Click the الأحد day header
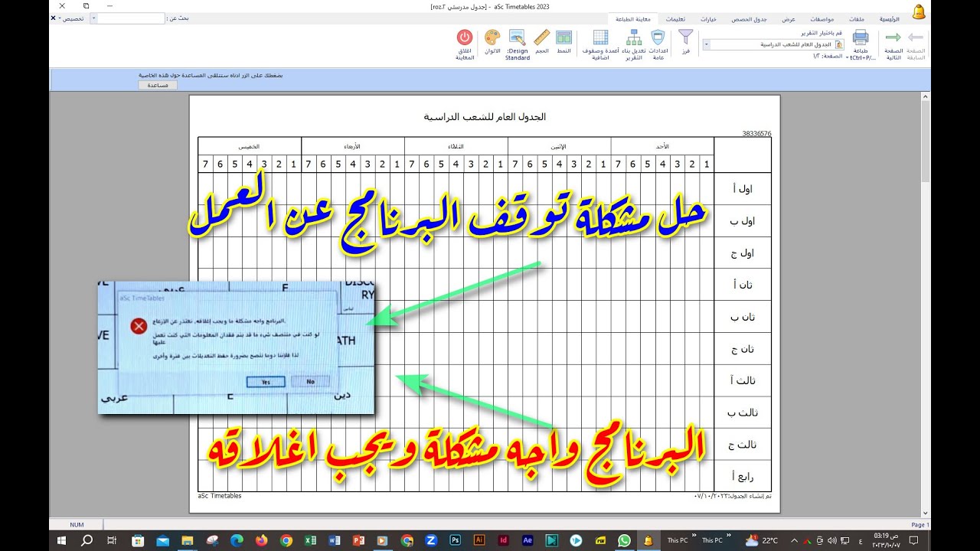The width and height of the screenshot is (980, 551). click(x=662, y=145)
